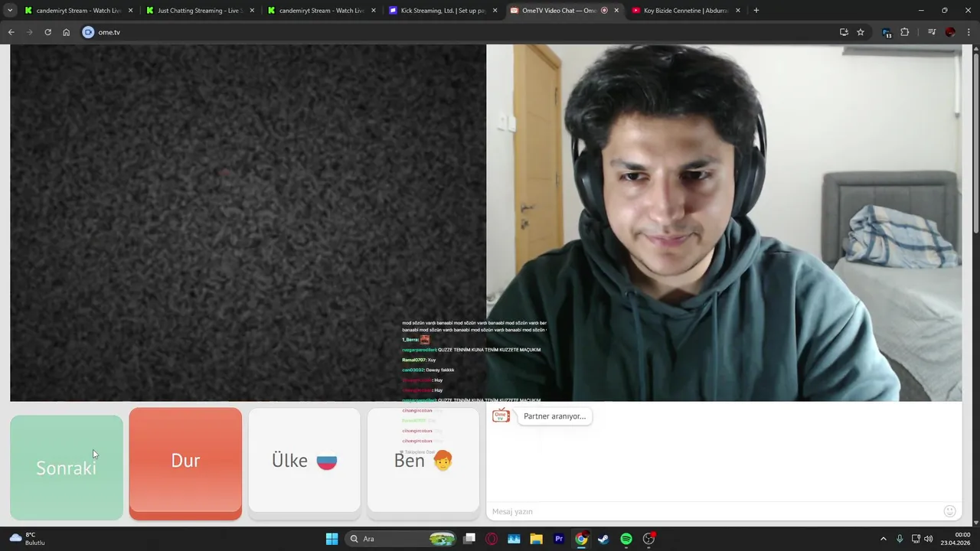Open OBS Studio from the taskbar
This screenshot has height=551, width=980.
point(649,539)
